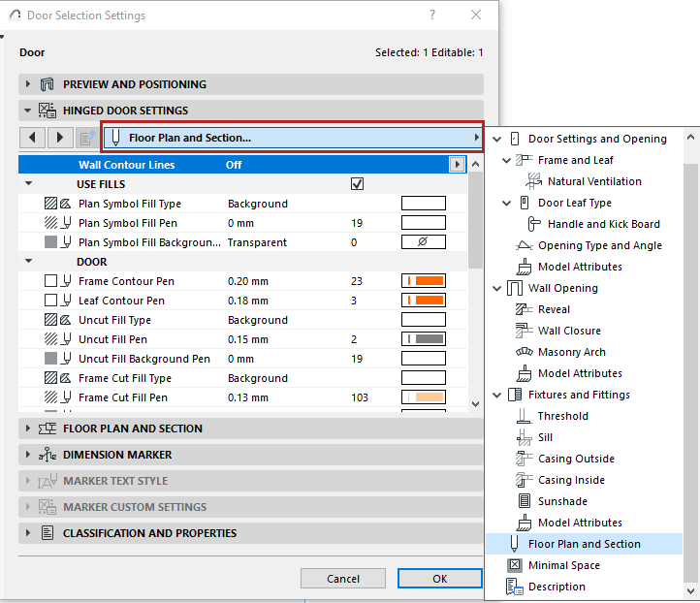The width and height of the screenshot is (700, 603).
Task: Click Casing Inside icon
Action: point(525,480)
